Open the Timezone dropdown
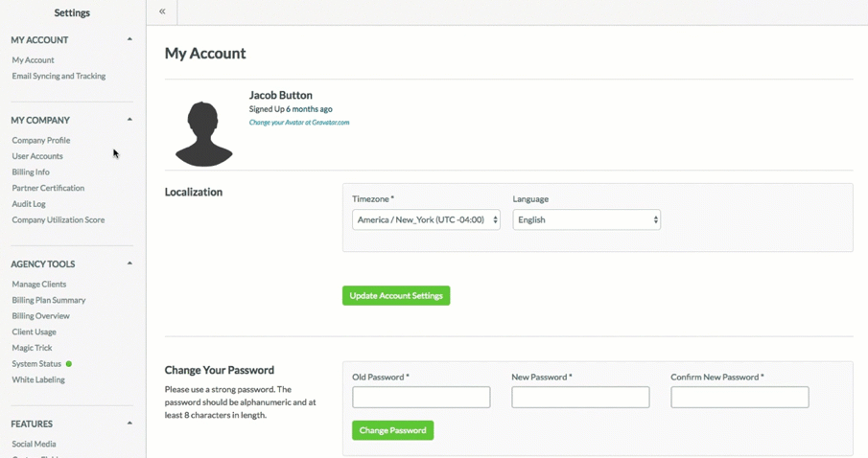The image size is (868, 458). pyautogui.click(x=426, y=219)
